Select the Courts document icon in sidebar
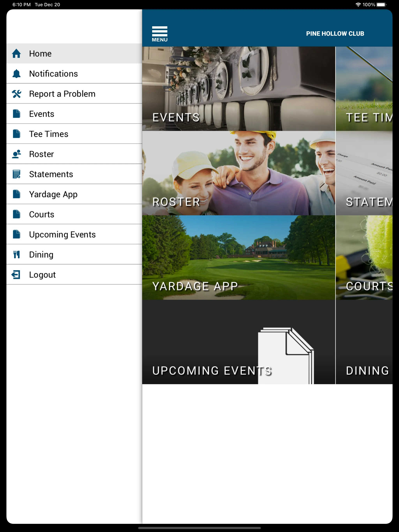The image size is (399, 532). [x=16, y=214]
